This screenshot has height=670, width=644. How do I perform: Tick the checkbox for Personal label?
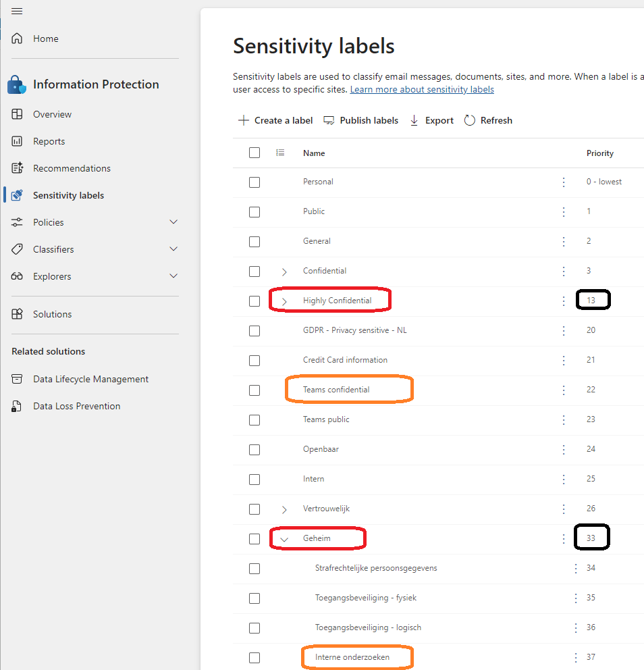click(x=254, y=182)
